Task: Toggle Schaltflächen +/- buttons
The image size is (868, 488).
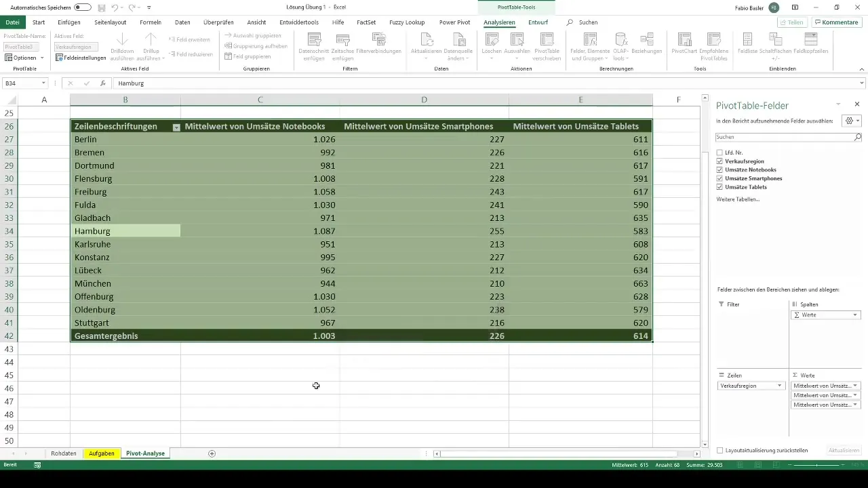Action: (x=776, y=46)
